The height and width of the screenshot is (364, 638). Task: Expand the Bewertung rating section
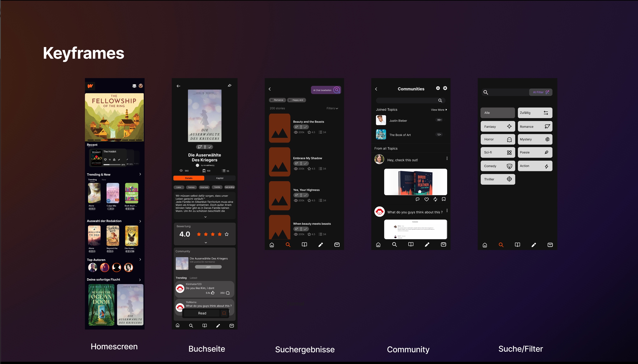click(x=206, y=243)
